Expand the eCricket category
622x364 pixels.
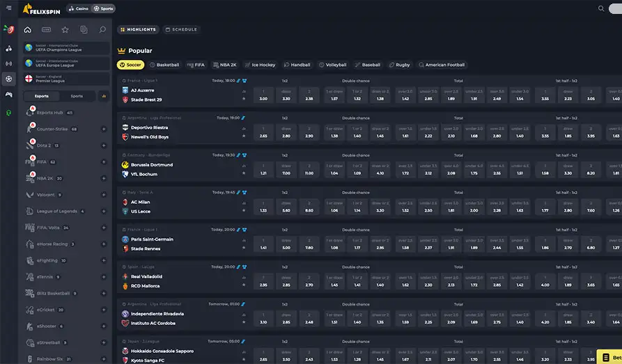pos(104,310)
